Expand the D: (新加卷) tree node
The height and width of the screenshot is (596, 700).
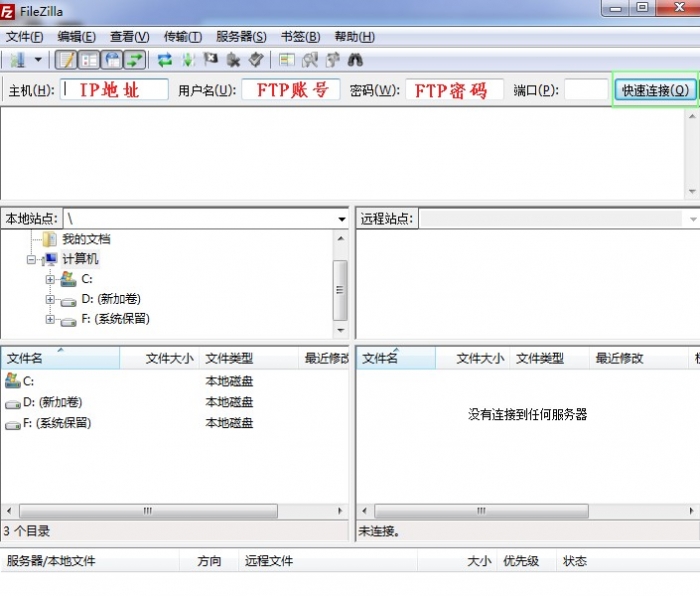(50, 300)
